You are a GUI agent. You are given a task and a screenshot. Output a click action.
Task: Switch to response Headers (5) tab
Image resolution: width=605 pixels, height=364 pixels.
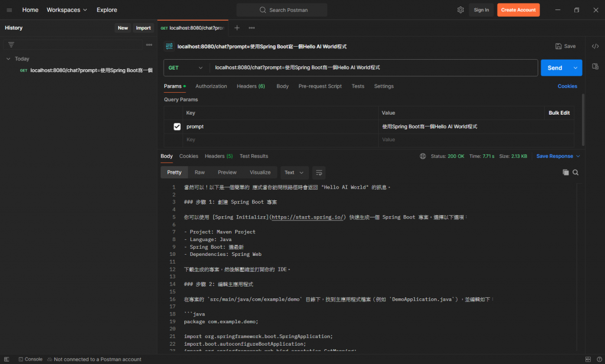coord(219,157)
